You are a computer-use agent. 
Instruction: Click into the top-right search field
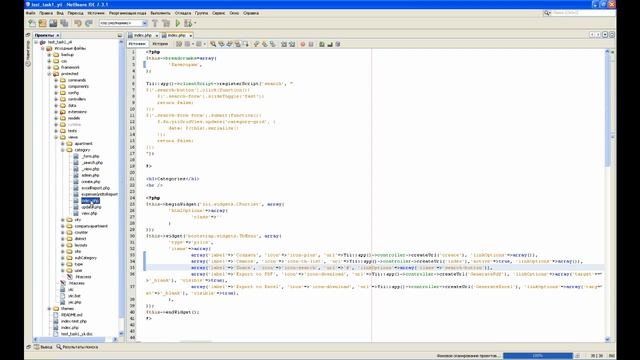[x=583, y=13]
